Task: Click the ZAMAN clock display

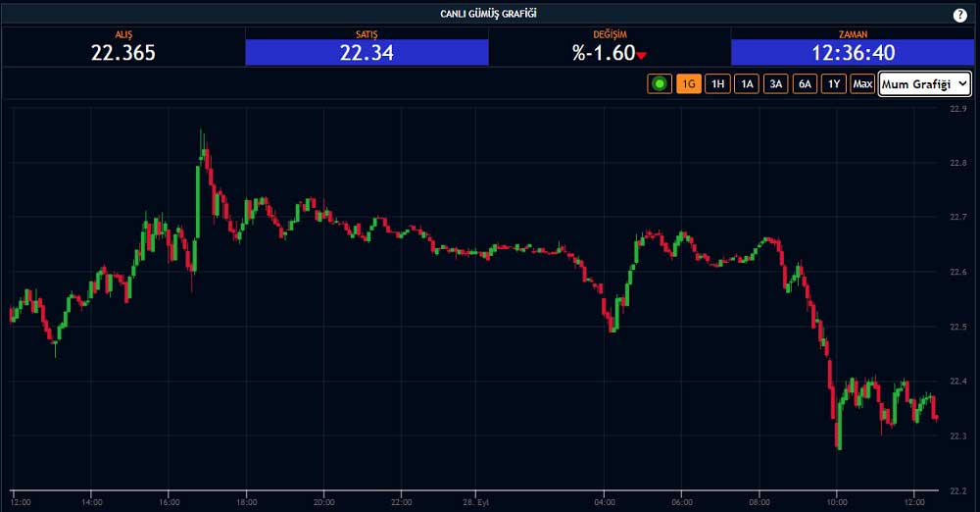Action: pos(853,53)
